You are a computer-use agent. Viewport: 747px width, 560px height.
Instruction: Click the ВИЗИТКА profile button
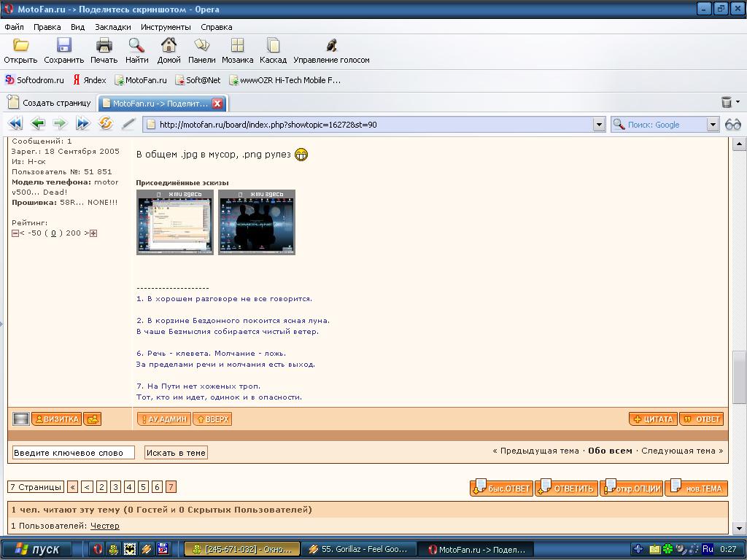(56, 419)
